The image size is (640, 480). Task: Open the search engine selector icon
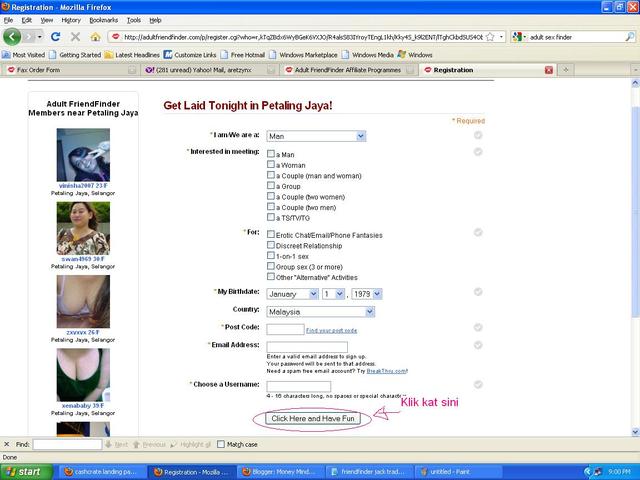tap(517, 37)
